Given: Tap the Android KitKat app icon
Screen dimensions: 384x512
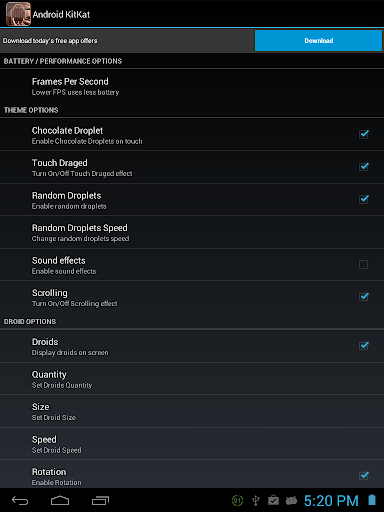Looking at the screenshot, I should [18, 14].
